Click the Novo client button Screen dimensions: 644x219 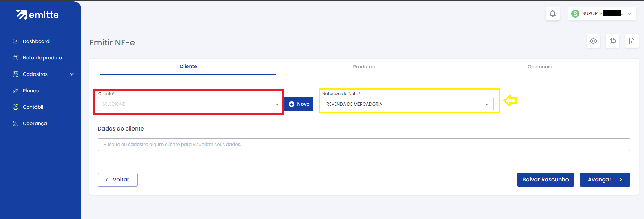[x=299, y=104]
